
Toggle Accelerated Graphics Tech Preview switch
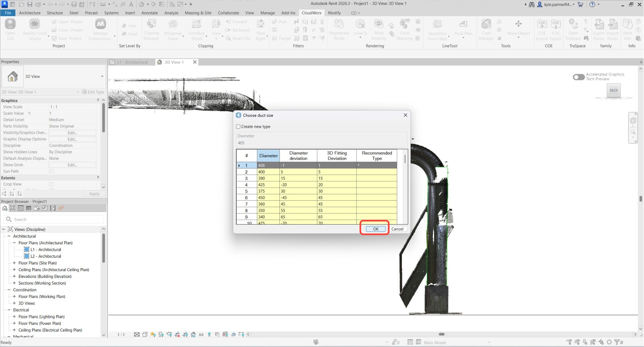pyautogui.click(x=579, y=77)
